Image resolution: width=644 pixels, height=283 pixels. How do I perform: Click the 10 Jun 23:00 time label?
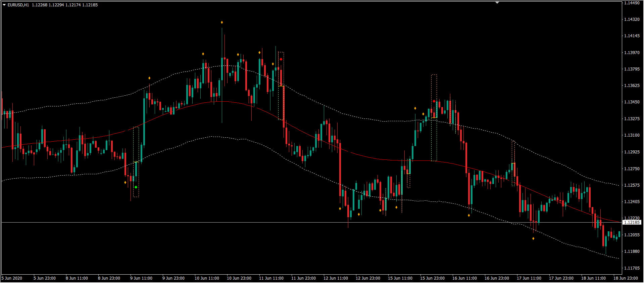[x=239, y=278]
